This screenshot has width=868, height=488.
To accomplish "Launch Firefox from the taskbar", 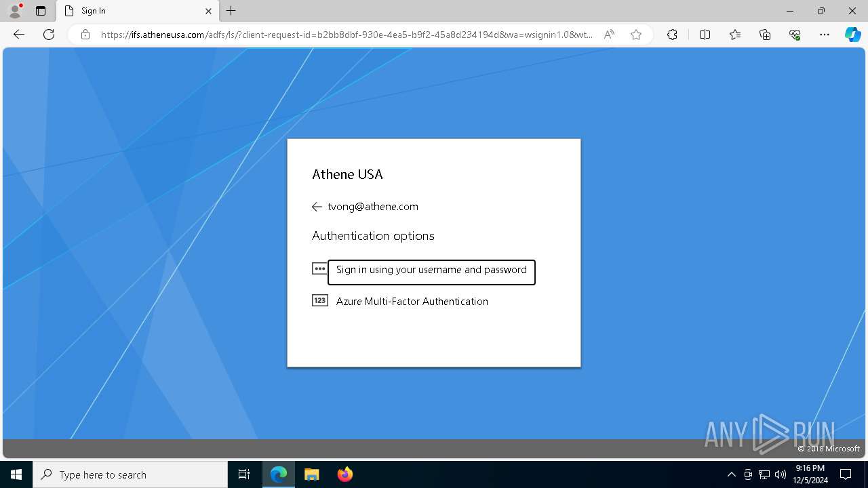I will tap(344, 474).
